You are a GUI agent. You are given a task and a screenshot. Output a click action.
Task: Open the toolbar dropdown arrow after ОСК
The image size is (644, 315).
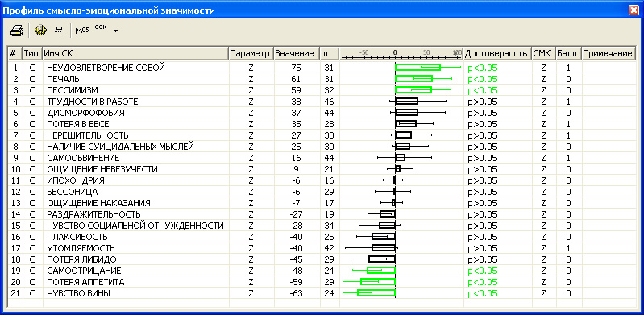coord(115,31)
